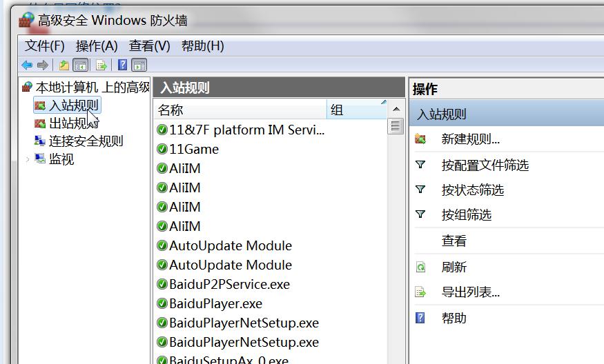Click the Forward arrow toolbar icon
The image size is (604, 364).
(x=43, y=65)
